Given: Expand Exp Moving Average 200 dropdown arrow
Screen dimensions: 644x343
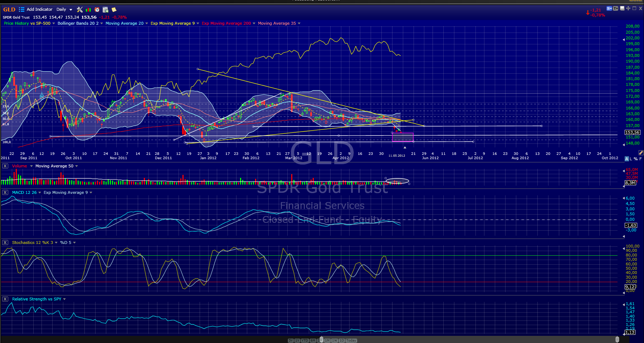Looking at the screenshot, I should click(x=254, y=24).
